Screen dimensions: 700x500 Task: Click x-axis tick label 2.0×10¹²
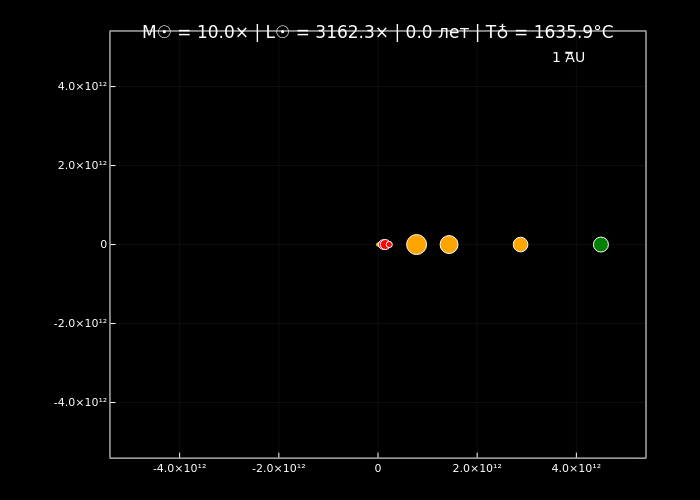coord(477,468)
